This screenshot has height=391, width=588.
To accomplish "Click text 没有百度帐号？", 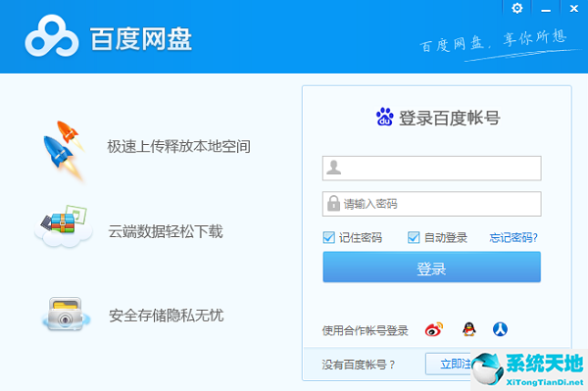I will (359, 365).
